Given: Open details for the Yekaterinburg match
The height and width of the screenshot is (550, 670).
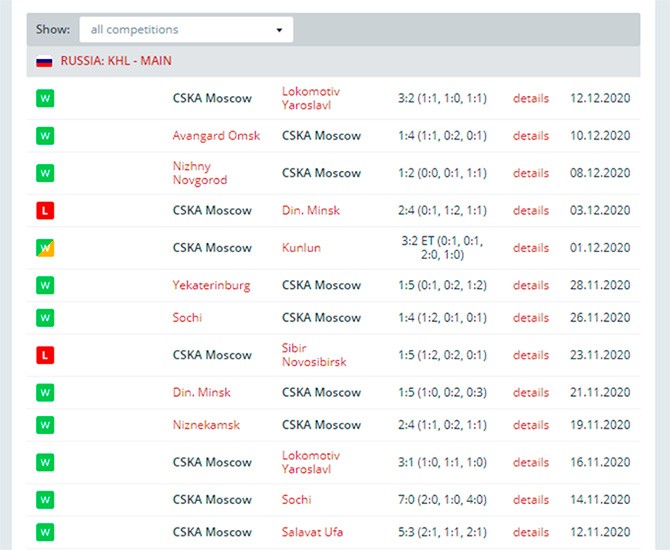Looking at the screenshot, I should [531, 285].
